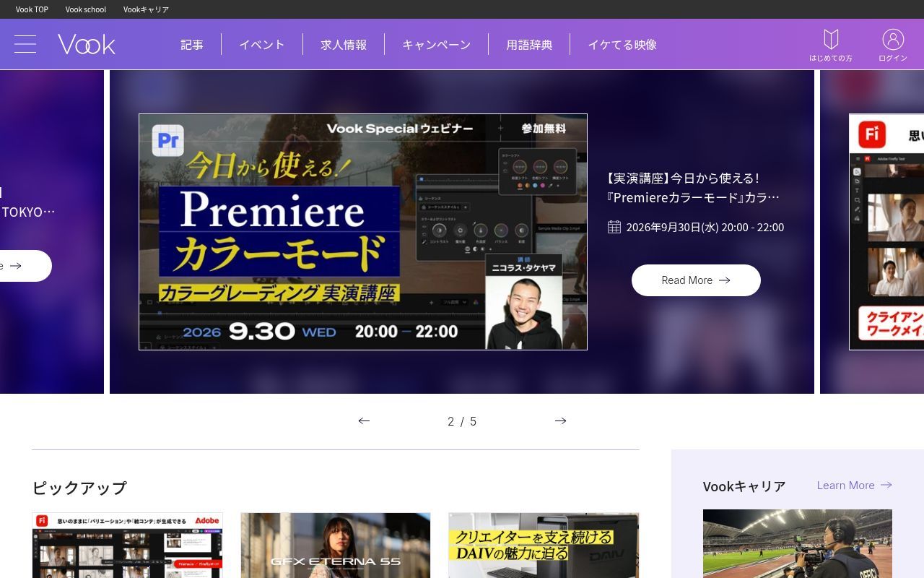Open Vook TOP in top bar
This screenshot has width=924, height=578.
click(32, 9)
